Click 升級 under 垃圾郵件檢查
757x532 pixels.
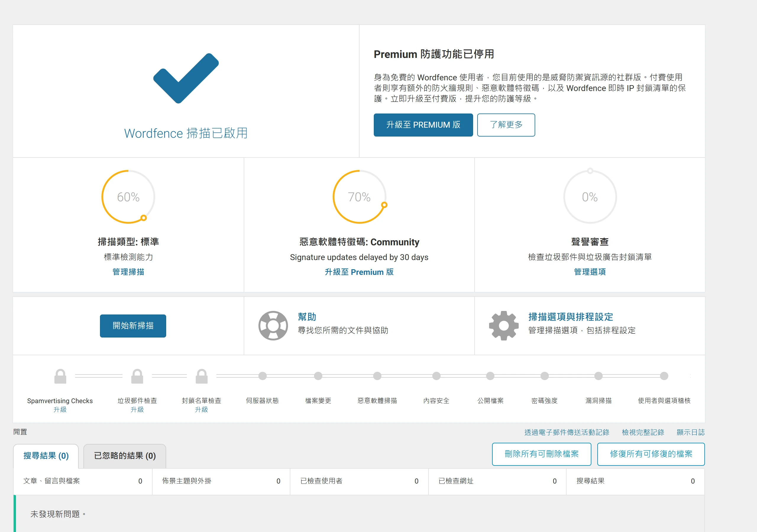coord(137,409)
